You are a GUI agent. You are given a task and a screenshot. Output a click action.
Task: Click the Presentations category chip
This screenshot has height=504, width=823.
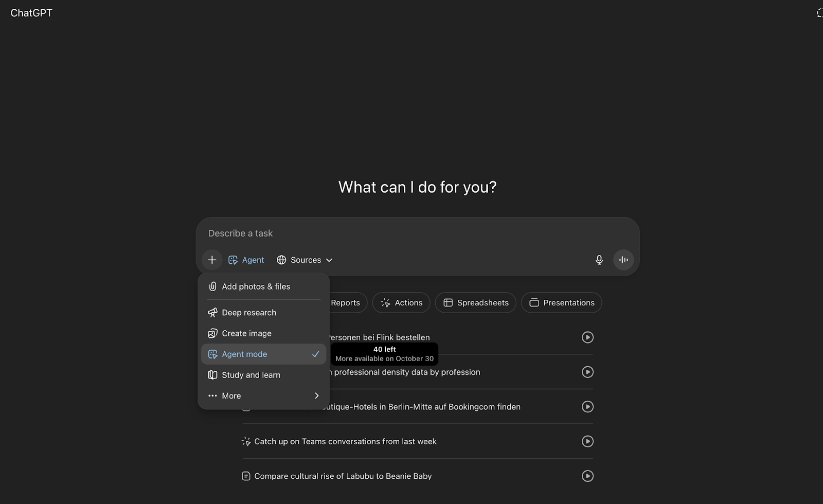coord(562,303)
